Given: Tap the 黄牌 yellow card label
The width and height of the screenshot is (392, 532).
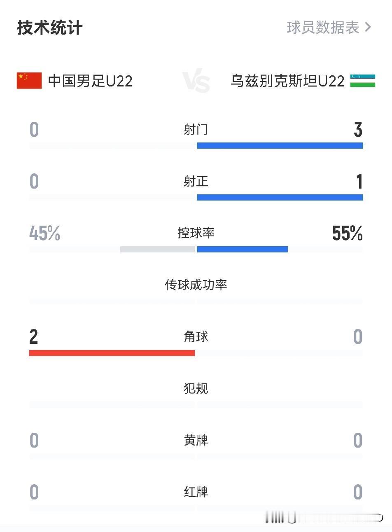Looking at the screenshot, I should tap(196, 440).
